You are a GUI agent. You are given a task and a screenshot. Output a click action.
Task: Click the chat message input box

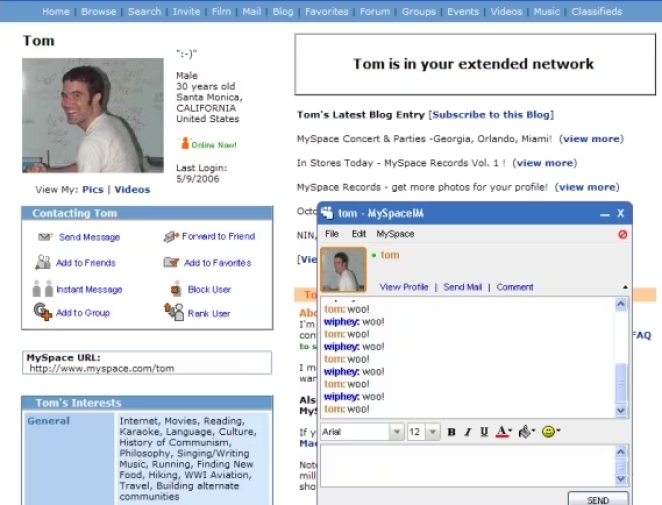point(467,466)
